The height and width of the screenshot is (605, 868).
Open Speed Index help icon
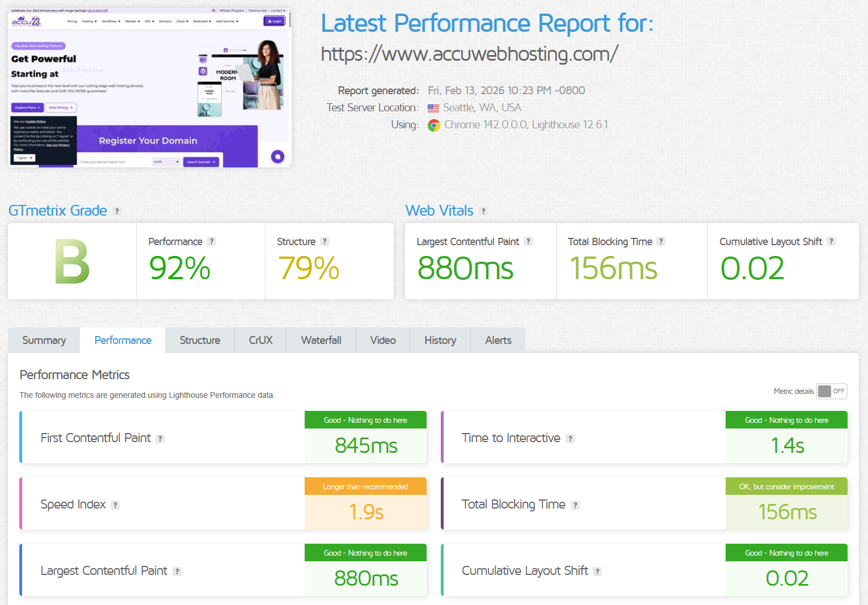[116, 505]
